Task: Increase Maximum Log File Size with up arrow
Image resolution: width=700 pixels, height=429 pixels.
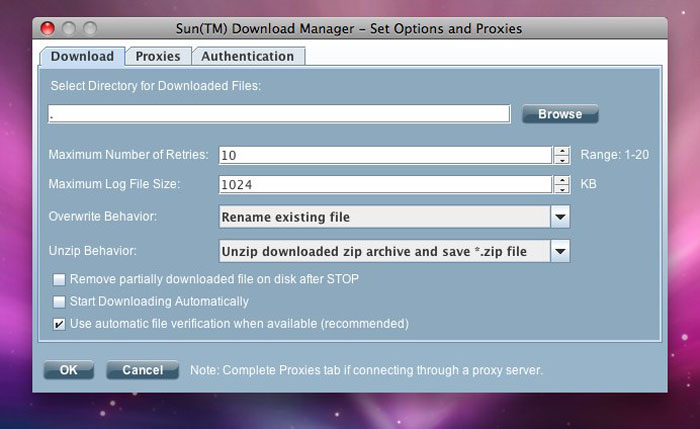Action: tap(561, 180)
